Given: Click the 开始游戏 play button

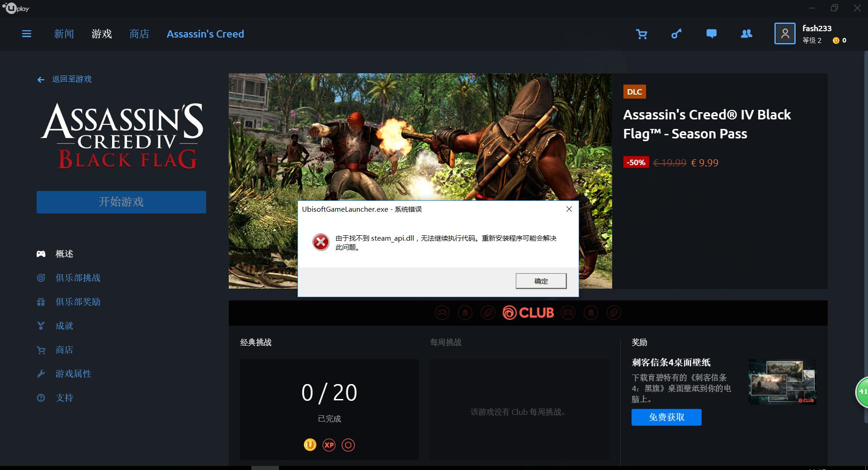Looking at the screenshot, I should tap(121, 202).
